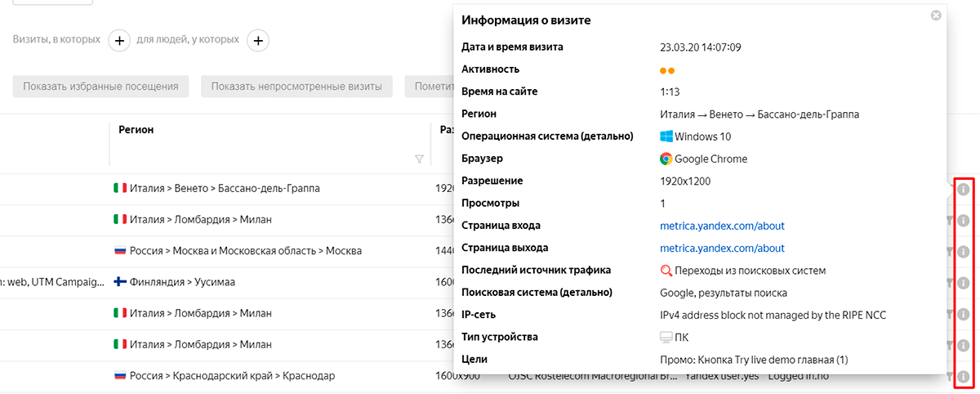Add condition after "Визиты, в которых"
This screenshot has width=980, height=394.
coord(119,40)
